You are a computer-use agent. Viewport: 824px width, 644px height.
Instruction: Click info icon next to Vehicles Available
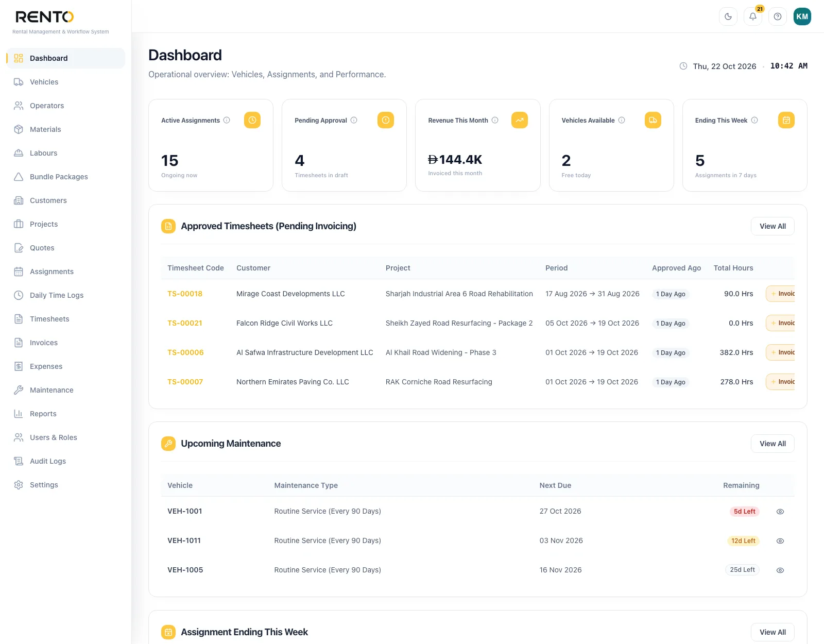(622, 120)
